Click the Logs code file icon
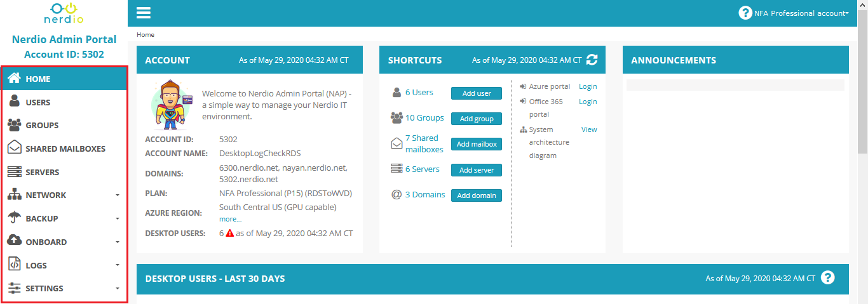Screen dimensions: 868x304 point(15,265)
